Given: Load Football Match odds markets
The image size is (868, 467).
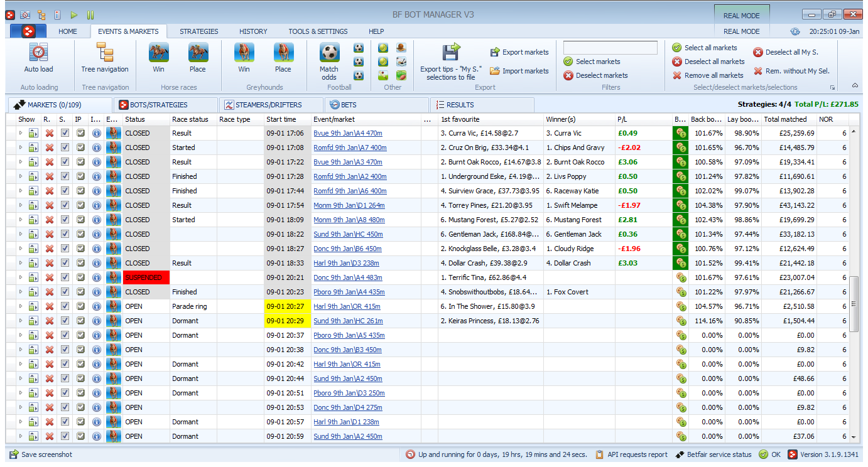Looking at the screenshot, I should coord(329,62).
